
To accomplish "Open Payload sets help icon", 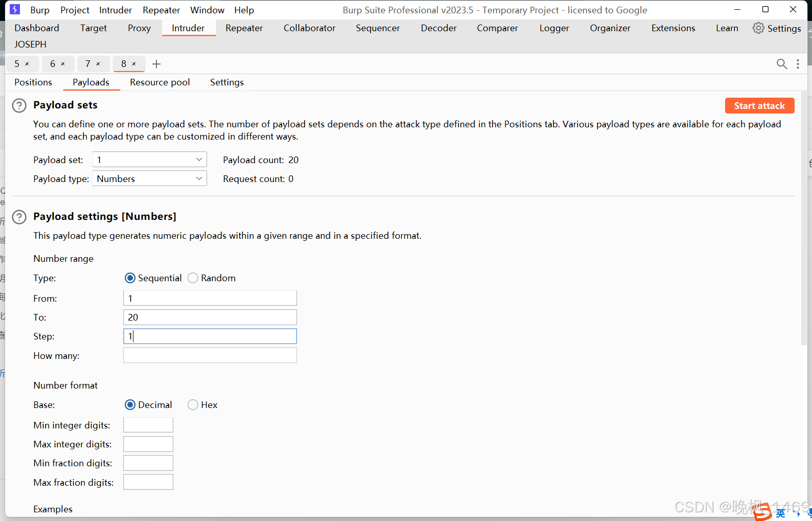I will click(x=19, y=105).
